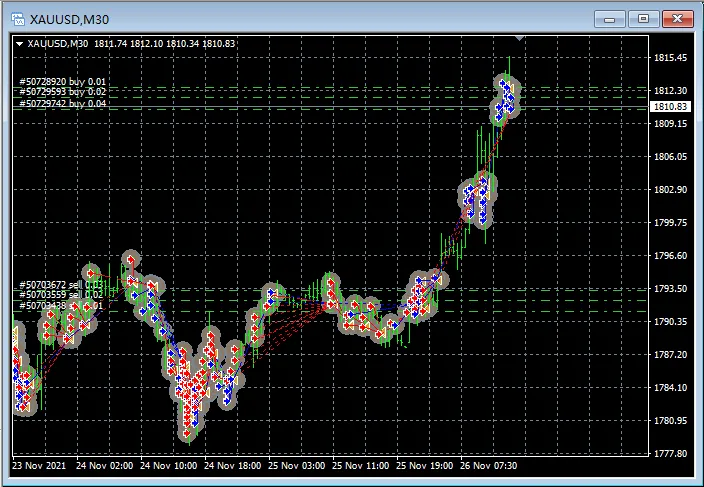The image size is (704, 487).
Task: Click the 1815.45 price on the scale
Action: coord(669,58)
